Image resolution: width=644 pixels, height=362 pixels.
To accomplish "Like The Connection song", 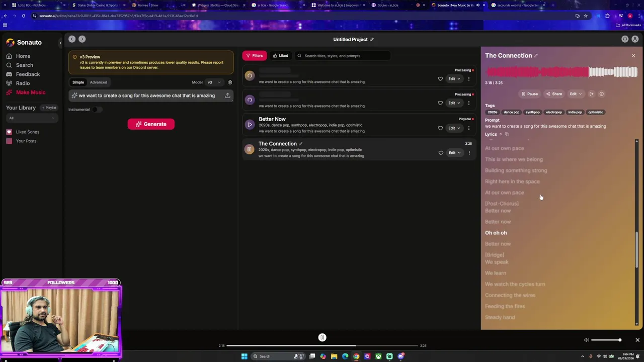I will pos(441,153).
